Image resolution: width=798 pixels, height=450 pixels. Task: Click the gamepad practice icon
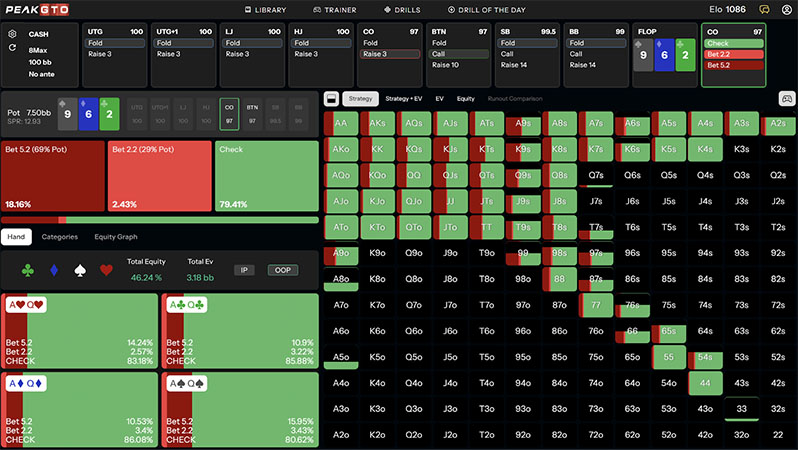pos(785,98)
